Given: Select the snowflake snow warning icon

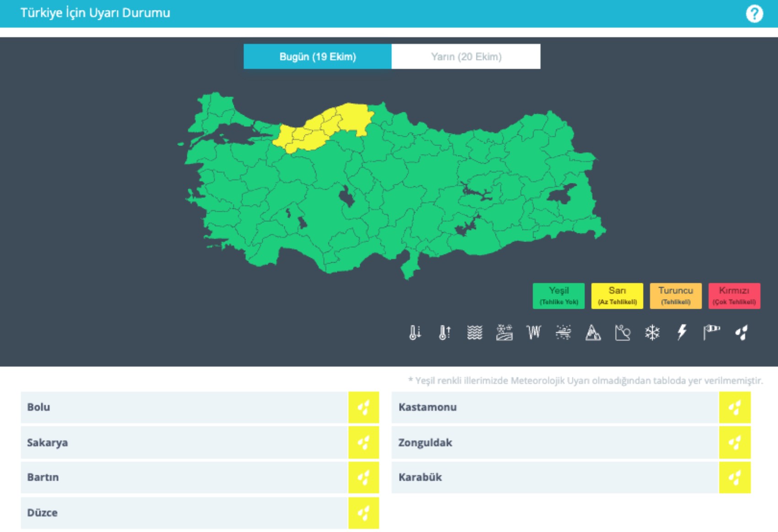Looking at the screenshot, I should pyautogui.click(x=652, y=333).
